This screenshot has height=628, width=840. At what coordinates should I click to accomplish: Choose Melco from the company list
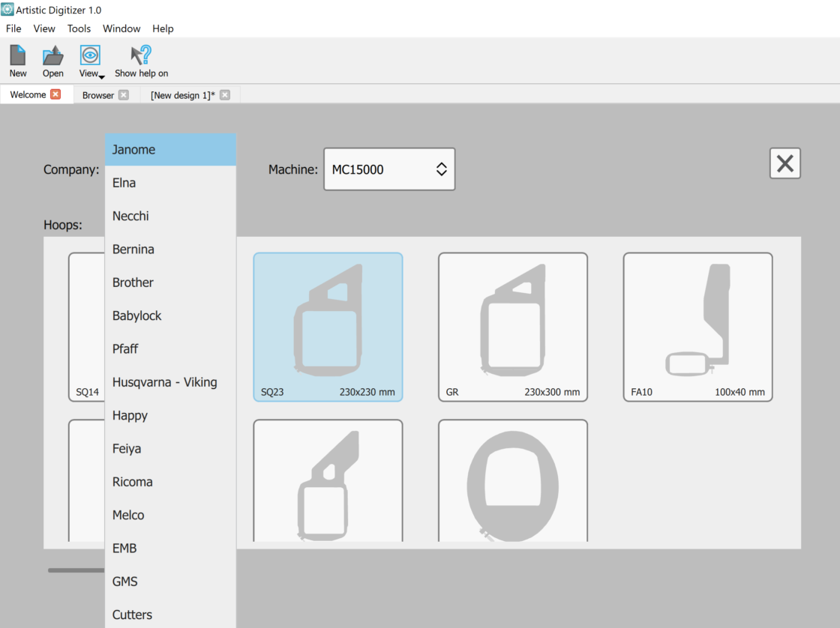170,515
